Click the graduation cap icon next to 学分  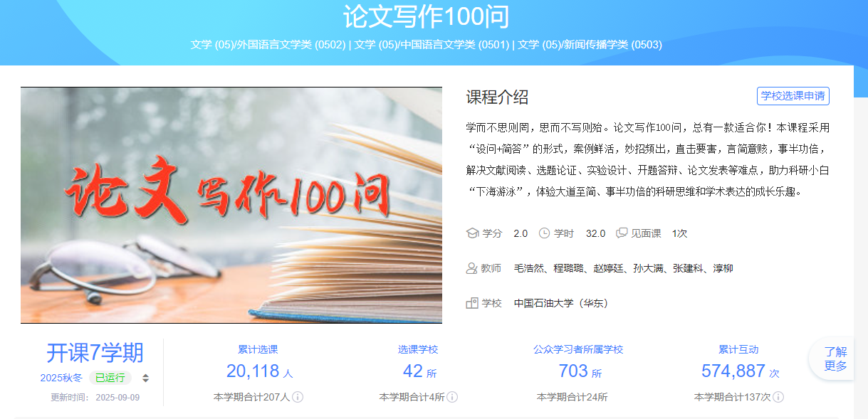click(472, 233)
